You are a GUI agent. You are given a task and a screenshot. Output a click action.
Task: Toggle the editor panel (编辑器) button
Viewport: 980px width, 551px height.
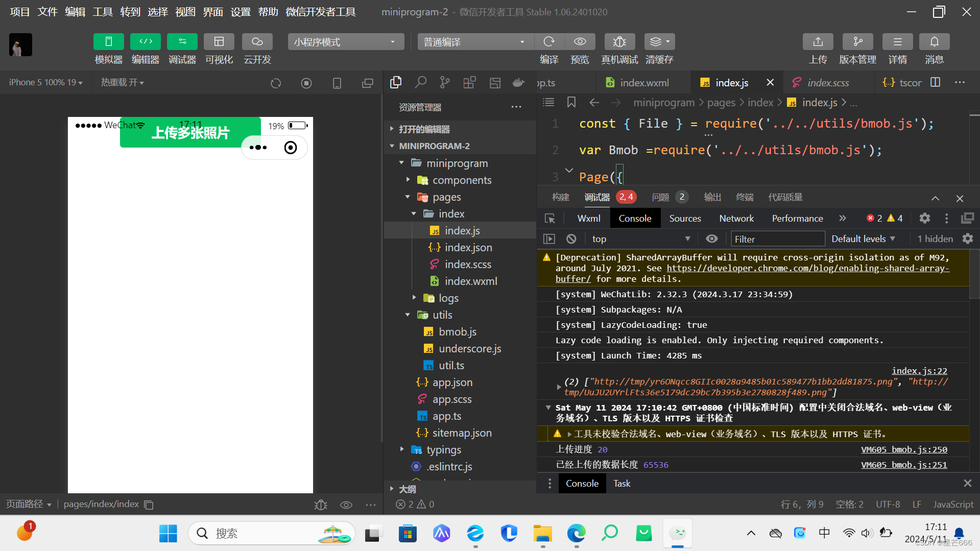pyautogui.click(x=146, y=42)
